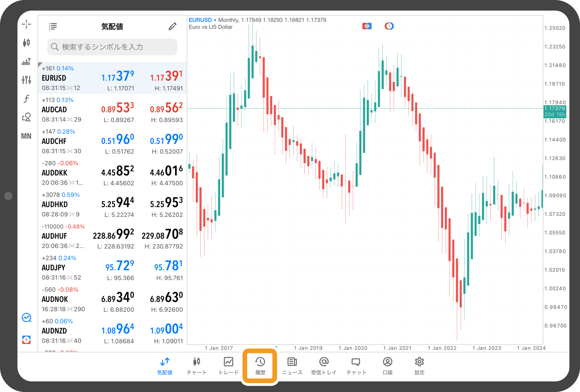This screenshot has height=392, width=580.
Task: Go to the トレード tab
Action: 228,366
